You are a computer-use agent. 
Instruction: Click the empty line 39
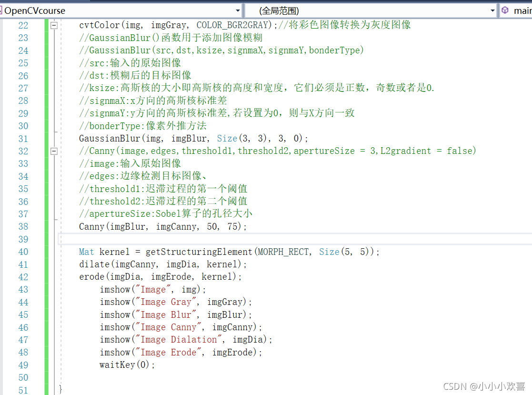point(143,239)
